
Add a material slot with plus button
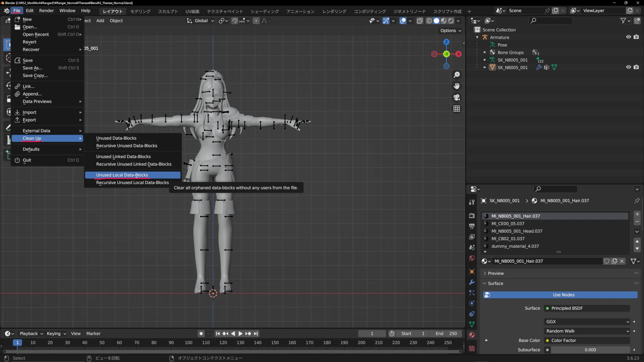point(637,214)
